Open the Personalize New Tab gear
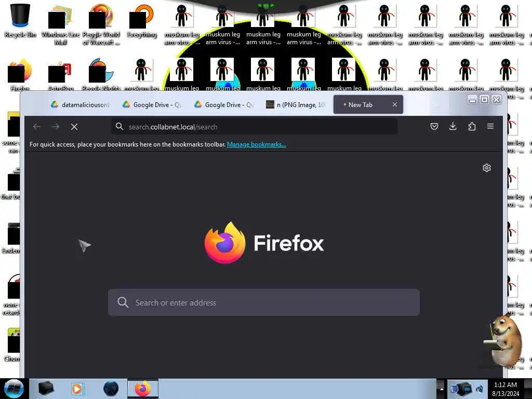Image resolution: width=532 pixels, height=399 pixels. coord(486,168)
